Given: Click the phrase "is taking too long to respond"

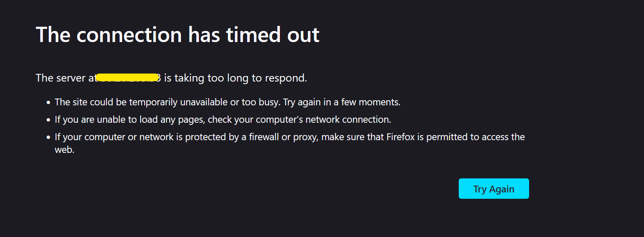Looking at the screenshot, I should [x=235, y=78].
